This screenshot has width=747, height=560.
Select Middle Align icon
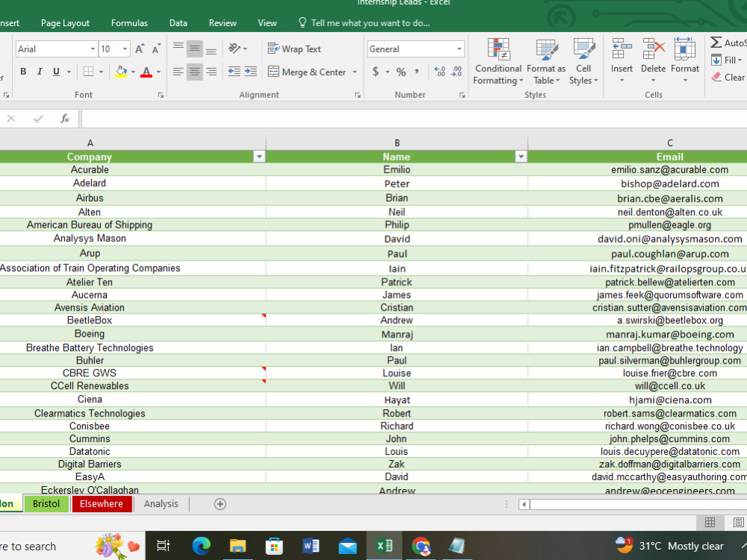tap(194, 48)
